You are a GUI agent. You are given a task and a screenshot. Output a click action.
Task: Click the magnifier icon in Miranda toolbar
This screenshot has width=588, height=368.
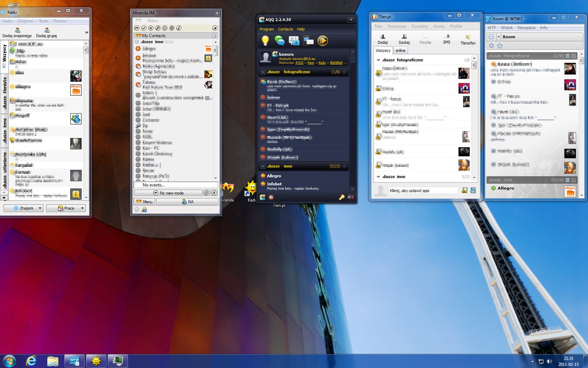(158, 28)
